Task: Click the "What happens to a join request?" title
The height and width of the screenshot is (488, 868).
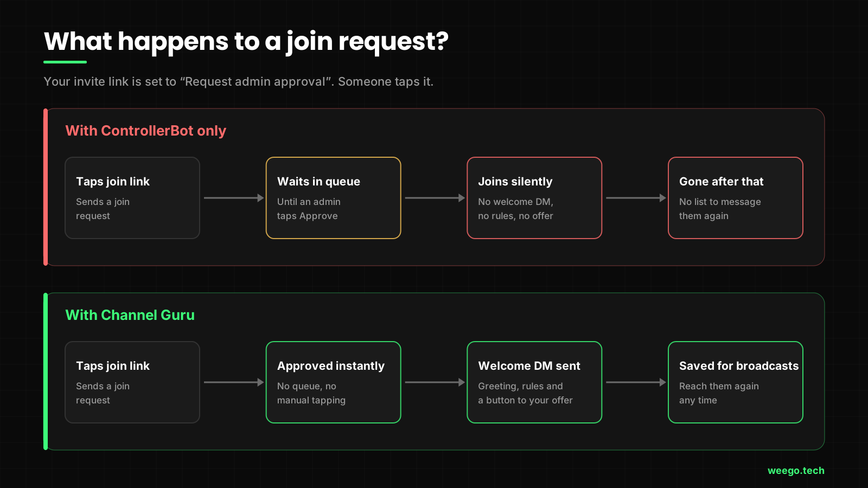Action: pos(246,42)
